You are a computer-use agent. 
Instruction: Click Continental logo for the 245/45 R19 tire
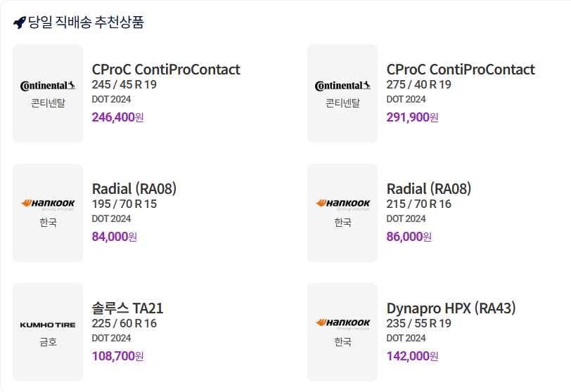tap(48, 86)
